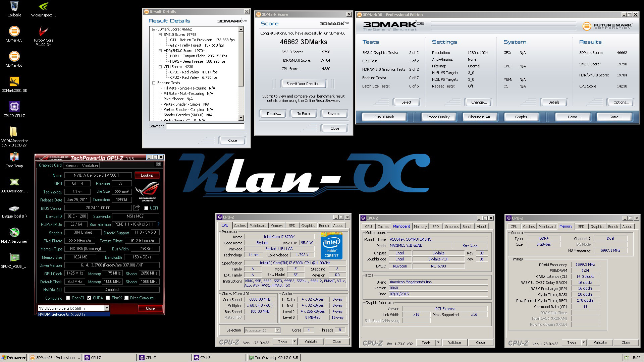Select the 3DMark06 desktop icon
This screenshot has height=362, width=644.
(14, 59)
